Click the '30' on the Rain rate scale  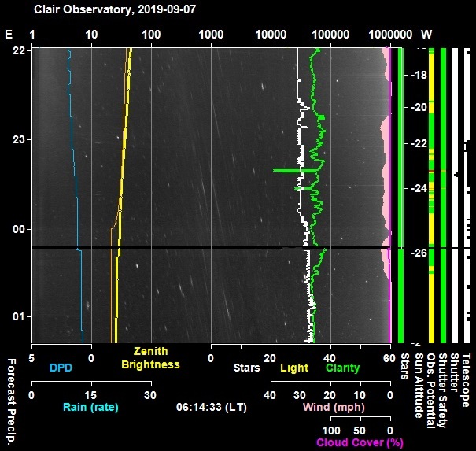pyautogui.click(x=150, y=395)
